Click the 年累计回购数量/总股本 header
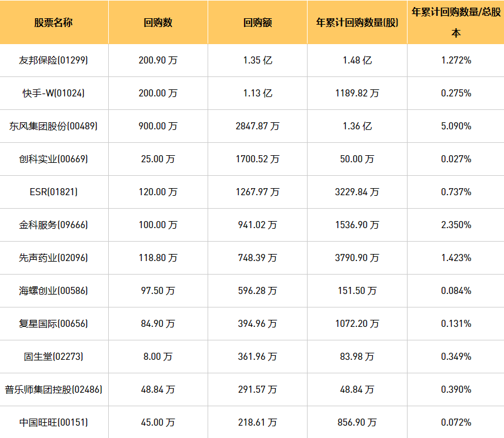 click(x=456, y=22)
